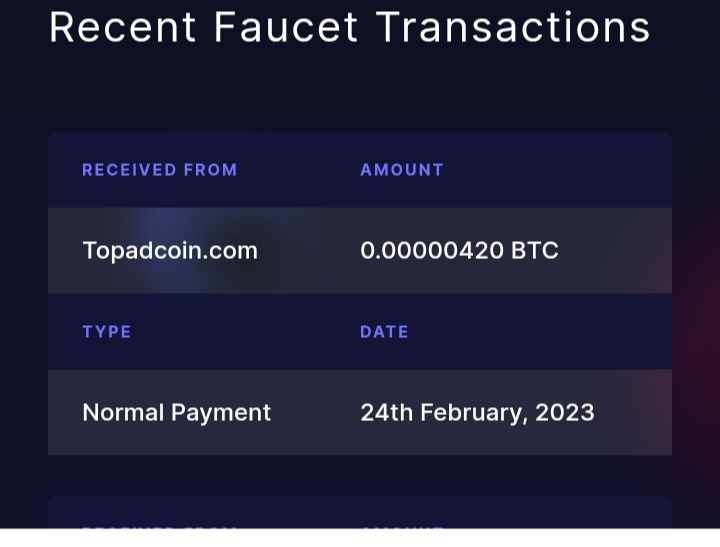The width and height of the screenshot is (720, 547).
Task: Click the word Recent in the title
Action: [x=123, y=27]
